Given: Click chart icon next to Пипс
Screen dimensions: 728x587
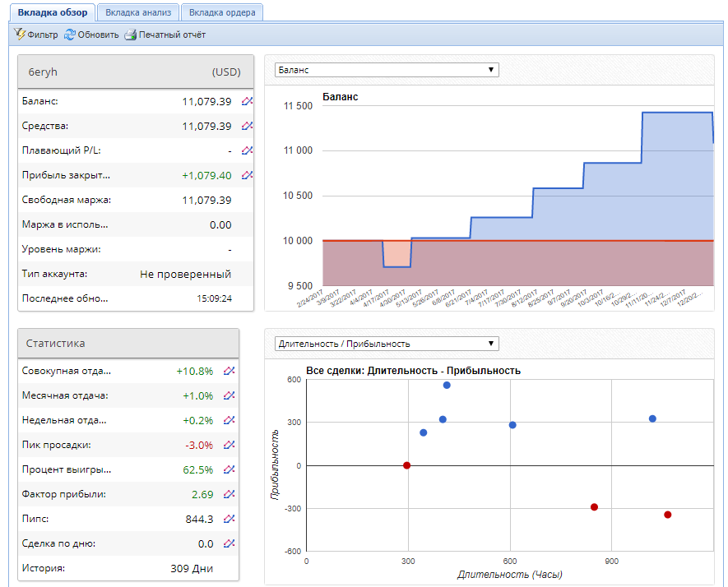Looking at the screenshot, I should point(229,518).
